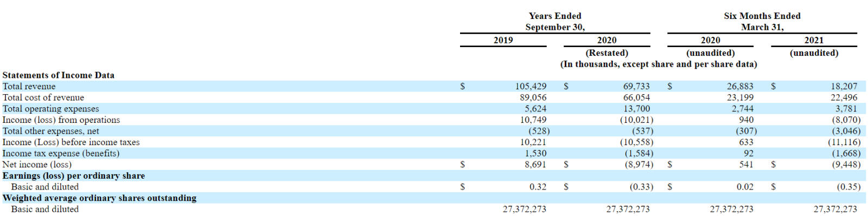868x216 pixels.
Task: Click Income (Loss) before income taxes label
Action: tap(71, 142)
